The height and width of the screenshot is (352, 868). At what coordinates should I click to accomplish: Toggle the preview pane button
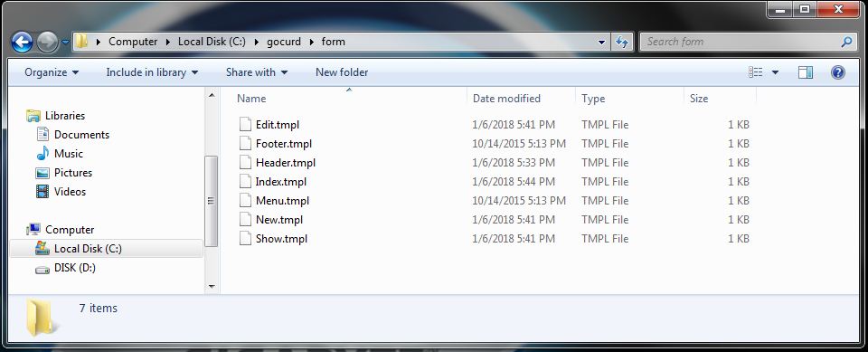806,72
